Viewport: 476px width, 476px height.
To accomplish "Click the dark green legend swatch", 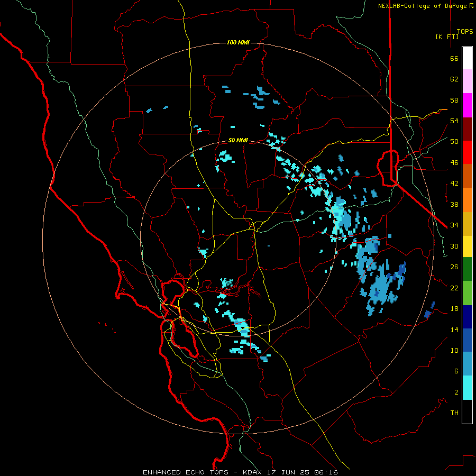I will click(467, 269).
